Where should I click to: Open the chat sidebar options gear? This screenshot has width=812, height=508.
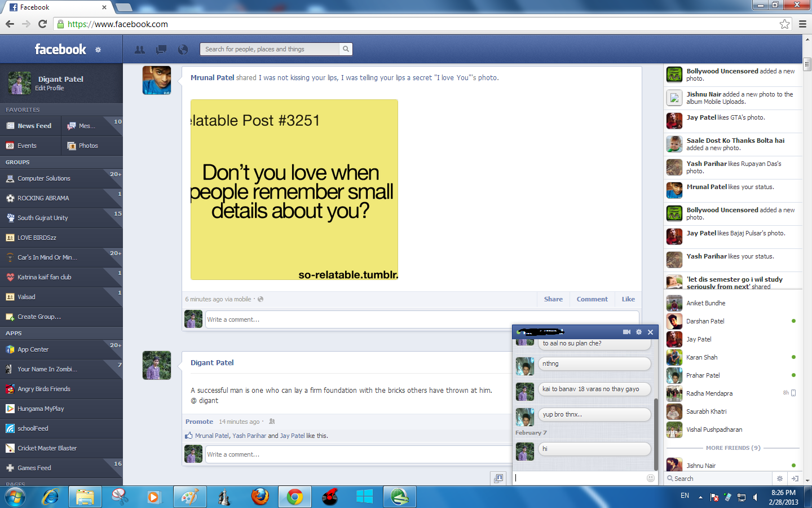click(x=779, y=478)
